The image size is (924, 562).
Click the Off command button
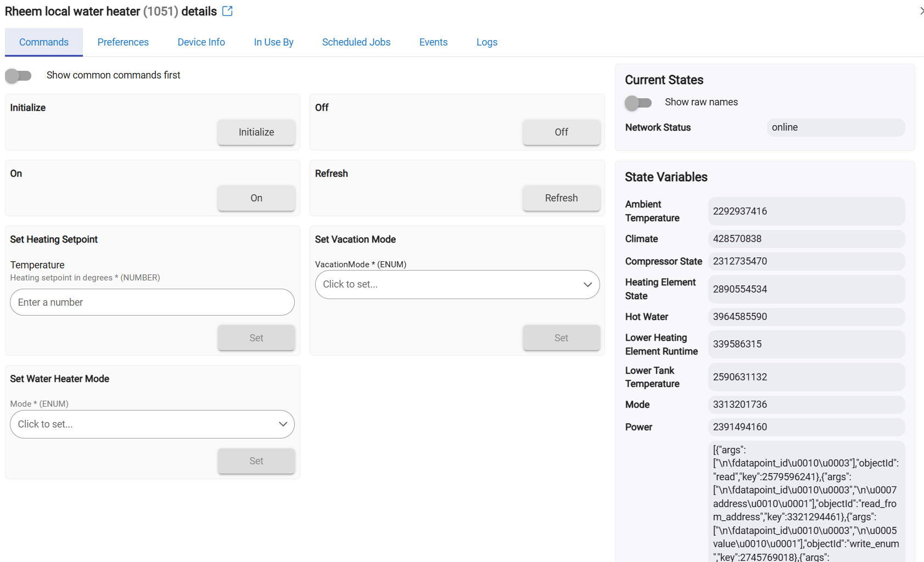coord(561,132)
